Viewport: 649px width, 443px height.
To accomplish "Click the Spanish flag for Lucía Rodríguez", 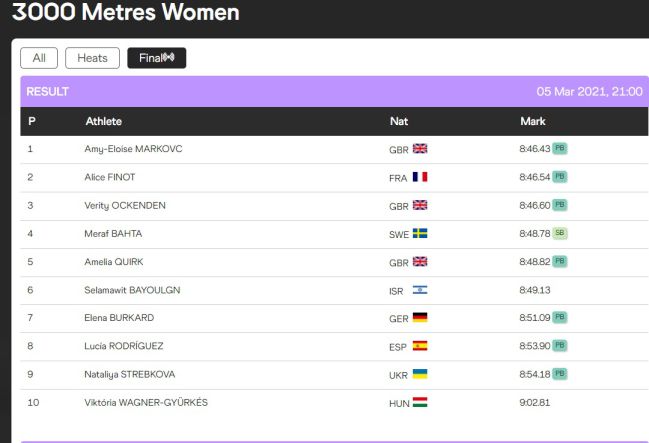I will coord(420,346).
